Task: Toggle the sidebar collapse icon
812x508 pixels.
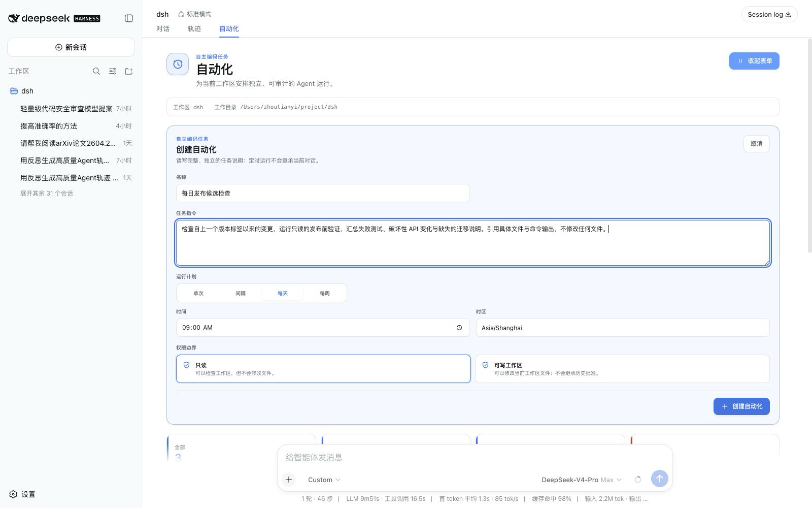Action: pyautogui.click(x=129, y=18)
